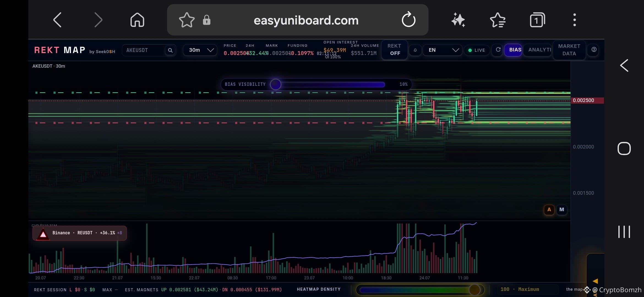The height and width of the screenshot is (297, 644).
Task: Click the search magnifier beside AKEUSDT
Action: (x=170, y=50)
